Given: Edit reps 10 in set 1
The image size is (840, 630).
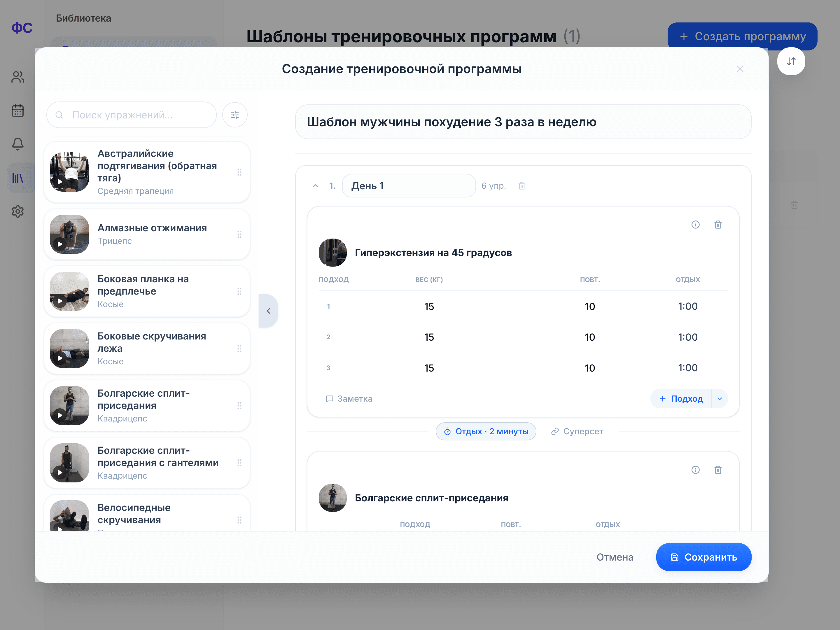Looking at the screenshot, I should pyautogui.click(x=589, y=306).
